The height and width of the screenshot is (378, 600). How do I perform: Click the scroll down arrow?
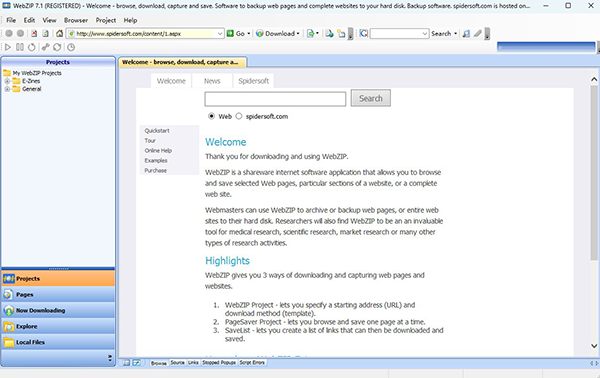click(x=594, y=345)
